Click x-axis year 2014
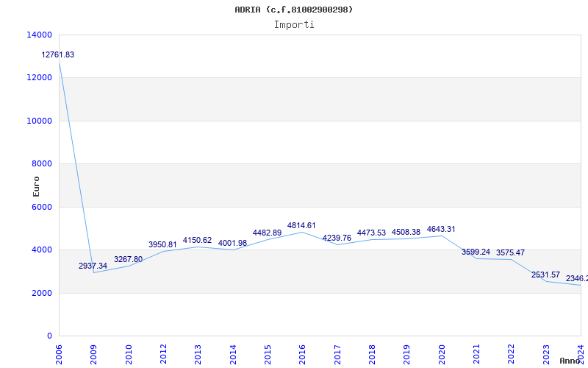This screenshot has height=368, width=588. [233, 355]
